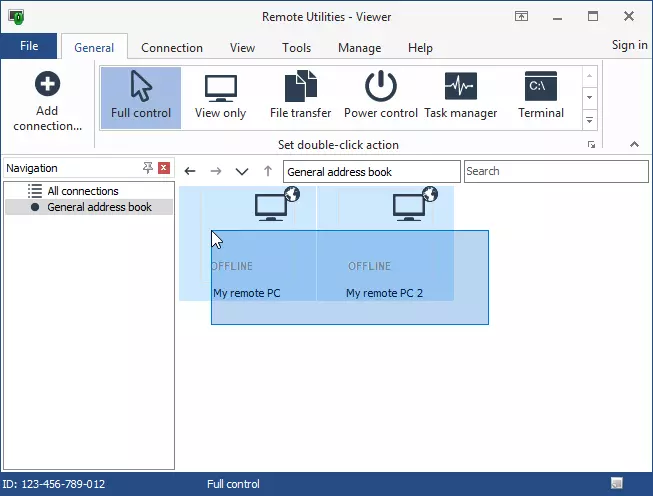Viewport: 653px width, 496px height.
Task: Collapse the ribbon with chevron
Action: (634, 145)
